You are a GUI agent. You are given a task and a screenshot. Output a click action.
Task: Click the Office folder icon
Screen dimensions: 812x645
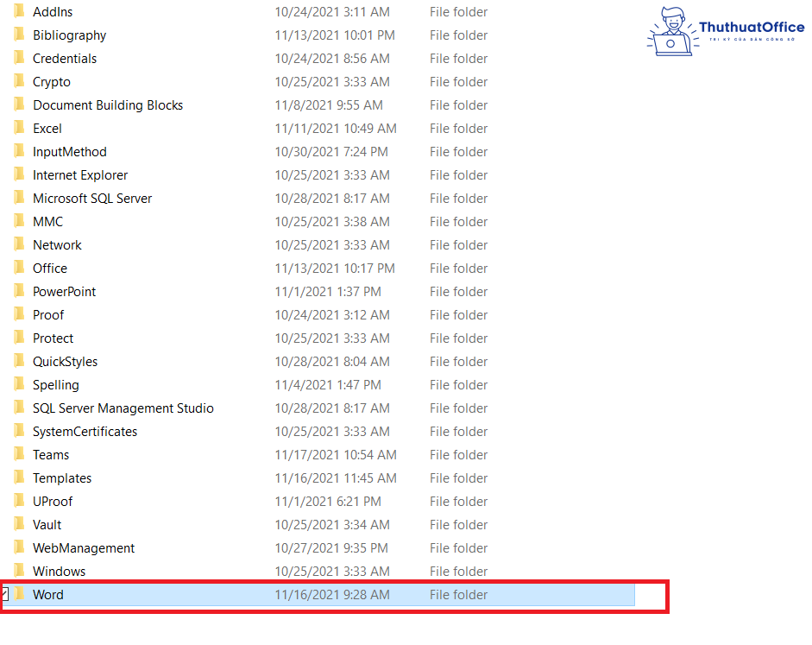[19, 268]
